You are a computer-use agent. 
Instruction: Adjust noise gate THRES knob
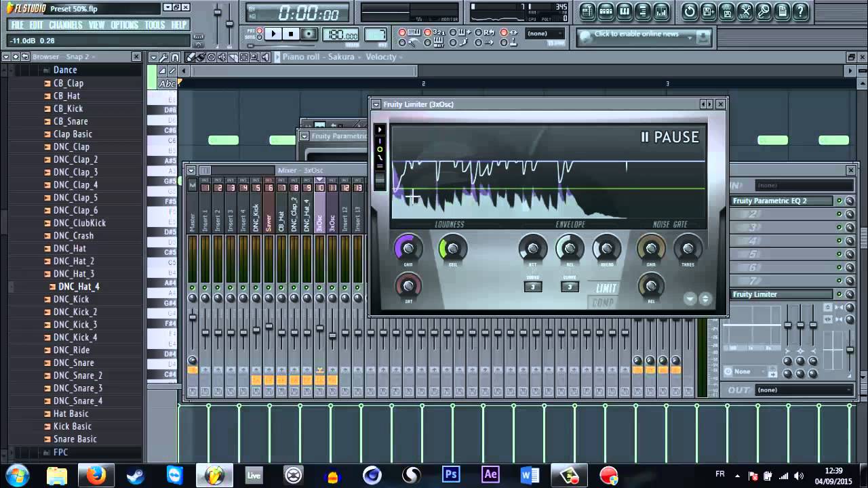[688, 248]
